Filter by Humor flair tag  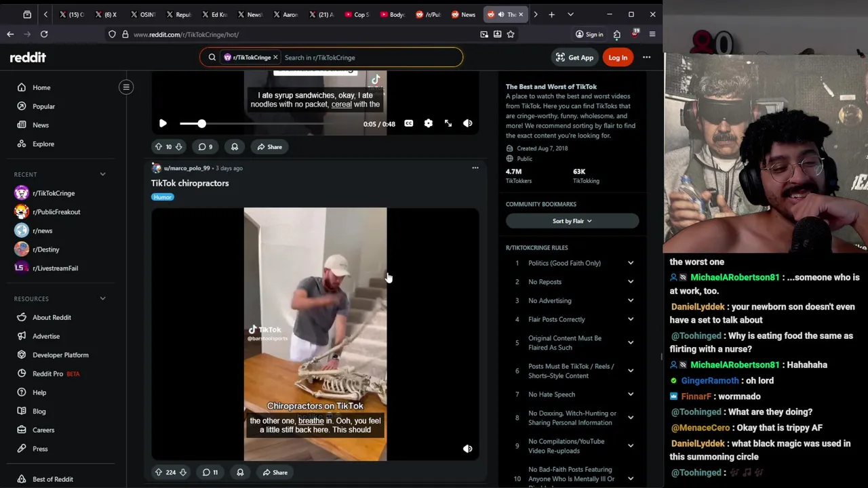[x=163, y=197]
